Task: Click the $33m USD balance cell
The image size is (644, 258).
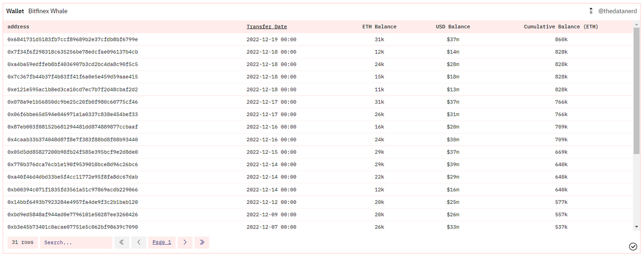Action: point(453,227)
